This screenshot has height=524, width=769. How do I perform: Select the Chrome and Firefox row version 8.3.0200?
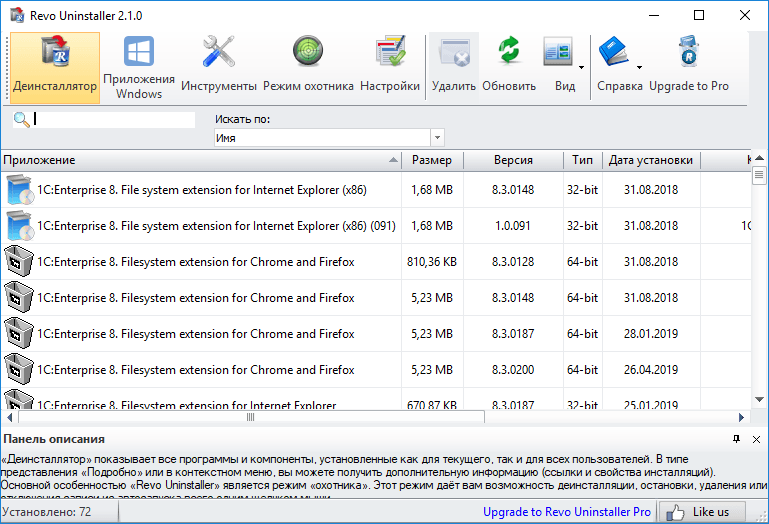[376, 369]
